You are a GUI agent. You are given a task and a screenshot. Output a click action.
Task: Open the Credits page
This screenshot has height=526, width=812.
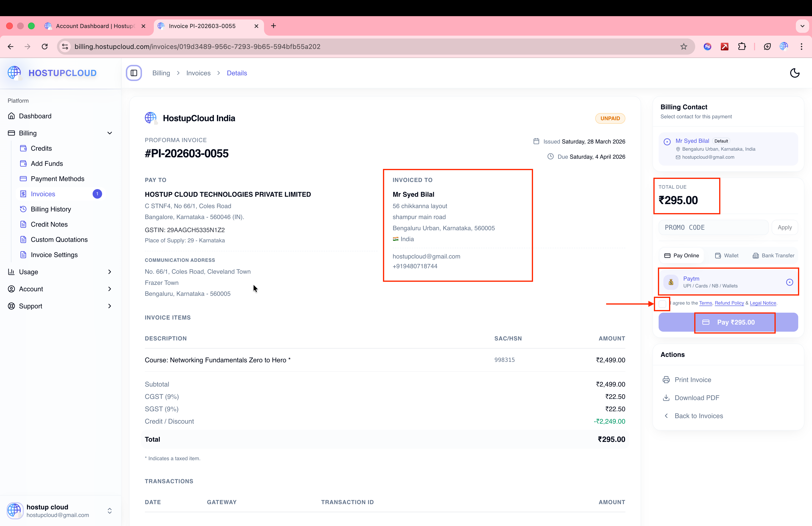click(x=41, y=148)
